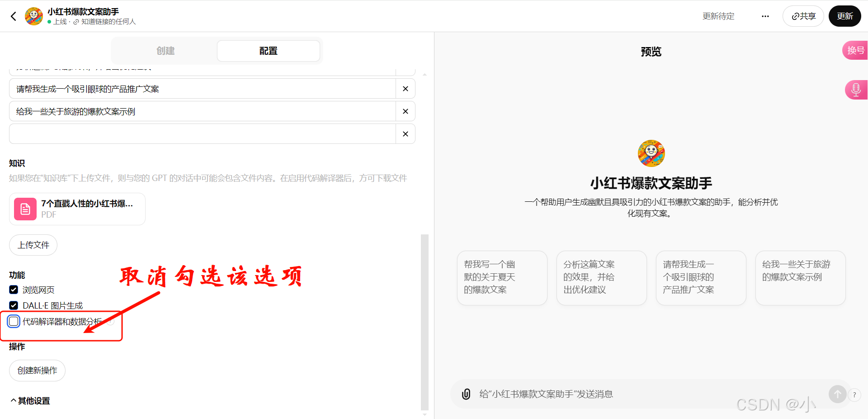Select the 帮我写一个幽默的关于夏天 starter card
The height and width of the screenshot is (419, 868).
click(x=502, y=278)
